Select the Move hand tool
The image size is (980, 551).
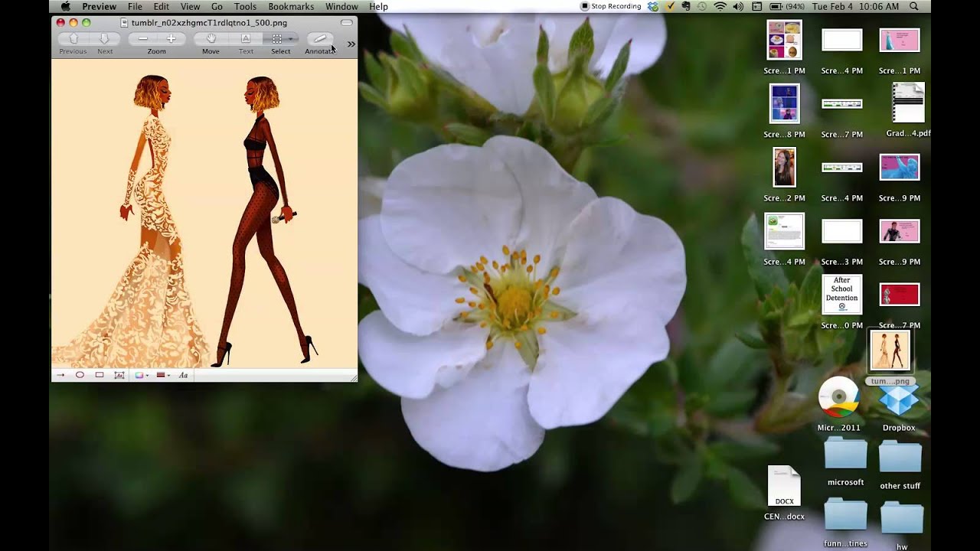click(211, 38)
